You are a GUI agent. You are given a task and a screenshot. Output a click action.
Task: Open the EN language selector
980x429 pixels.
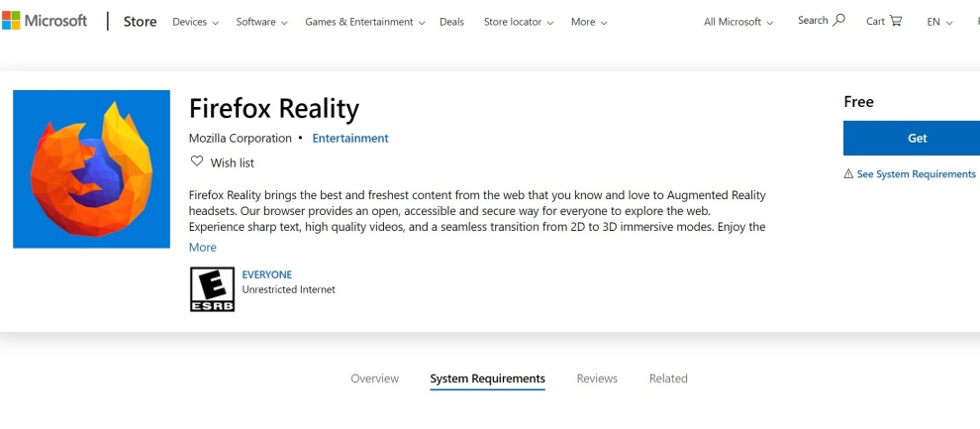point(939,22)
